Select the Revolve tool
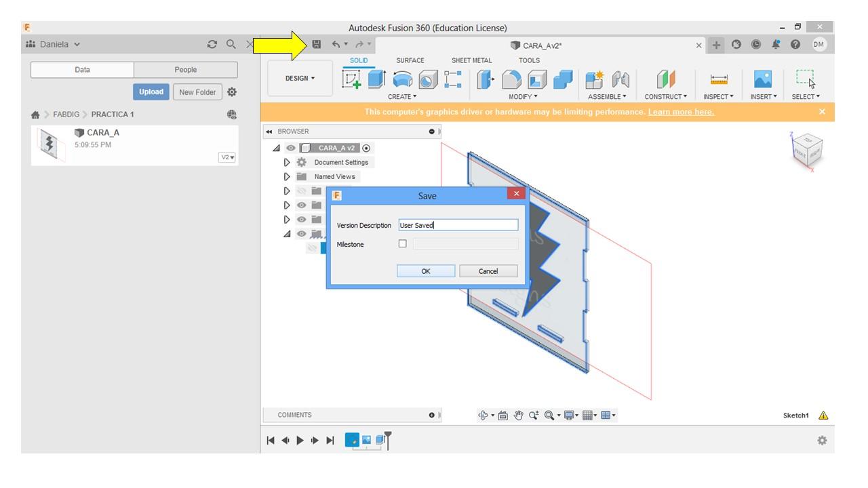868x488 pixels. point(402,80)
